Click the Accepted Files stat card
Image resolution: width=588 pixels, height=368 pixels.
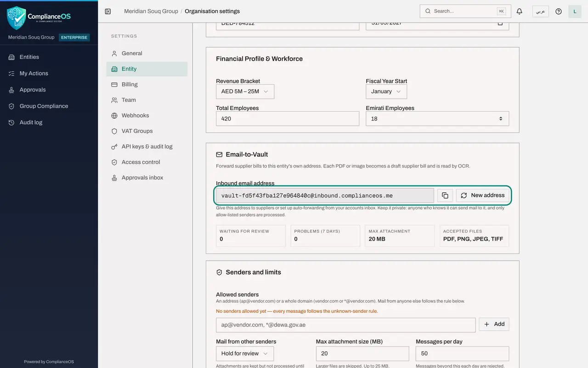coord(474,236)
